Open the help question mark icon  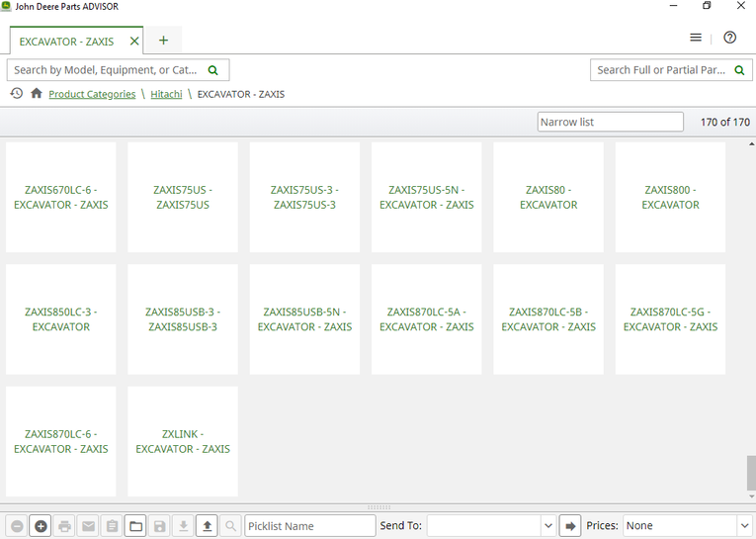pos(730,38)
